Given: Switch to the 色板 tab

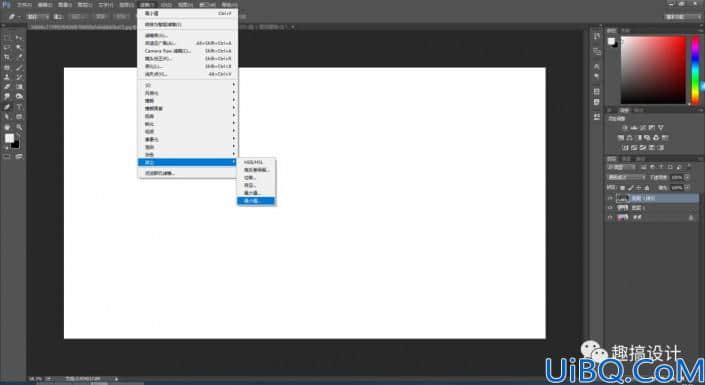Looking at the screenshot, I should click(x=625, y=31).
